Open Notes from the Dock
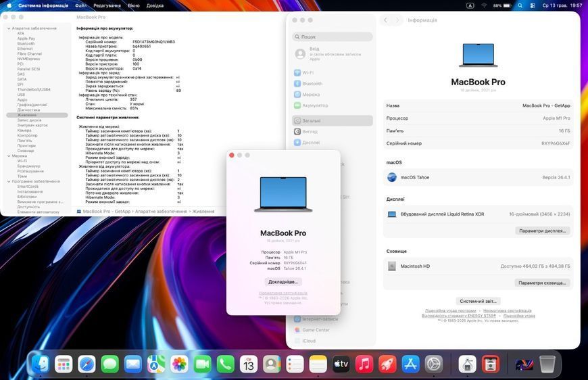The width and height of the screenshot is (588, 380). [318, 364]
